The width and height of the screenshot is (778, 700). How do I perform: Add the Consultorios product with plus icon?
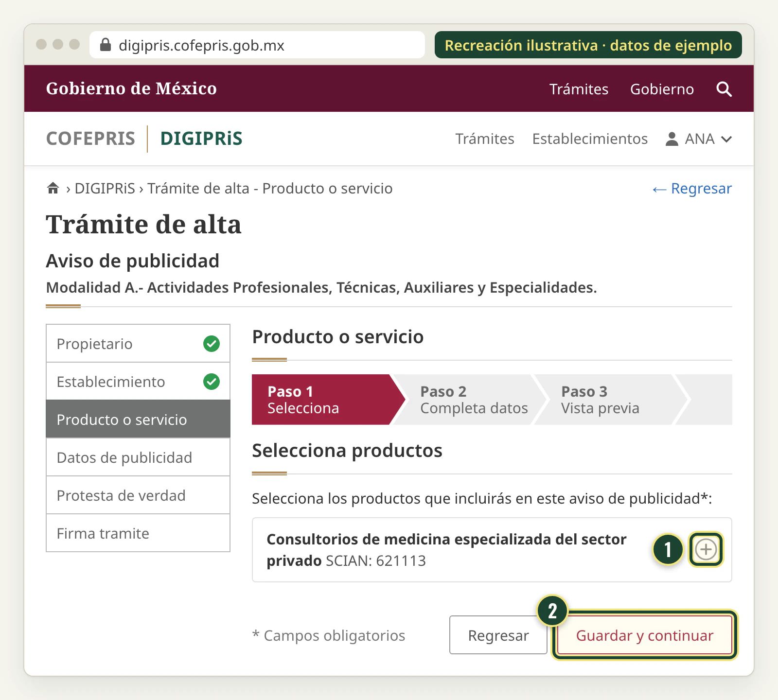coord(706,550)
